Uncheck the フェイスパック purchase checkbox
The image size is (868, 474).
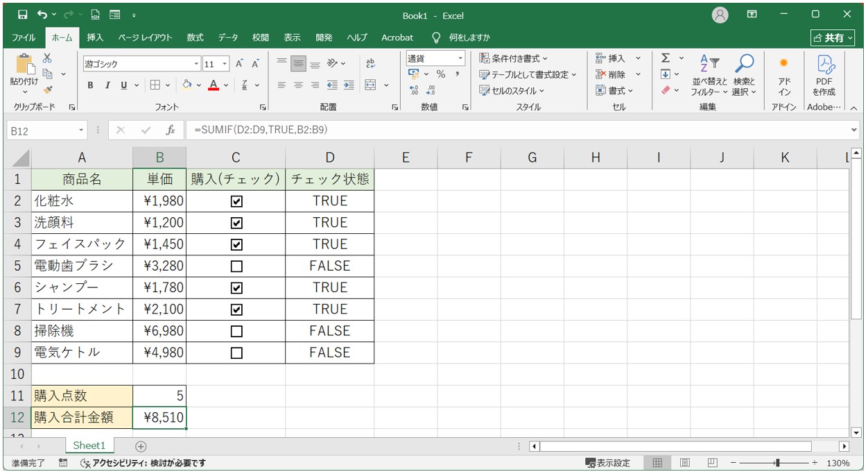236,244
